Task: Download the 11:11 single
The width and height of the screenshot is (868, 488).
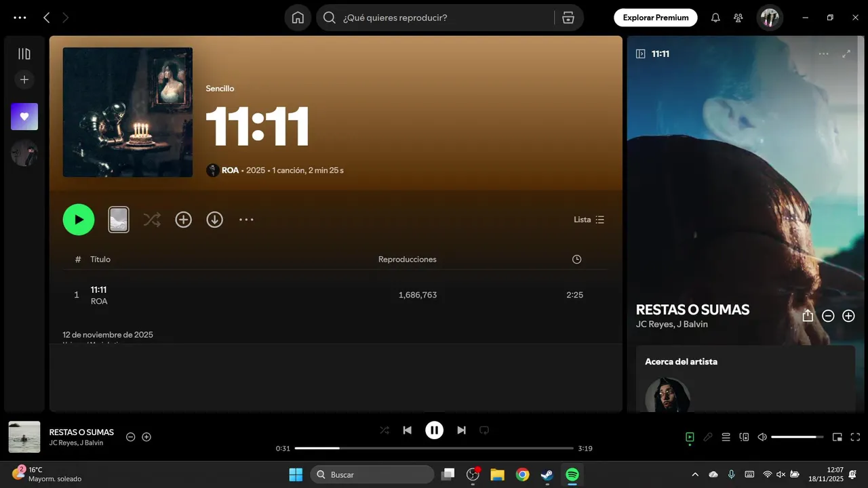Action: click(215, 220)
